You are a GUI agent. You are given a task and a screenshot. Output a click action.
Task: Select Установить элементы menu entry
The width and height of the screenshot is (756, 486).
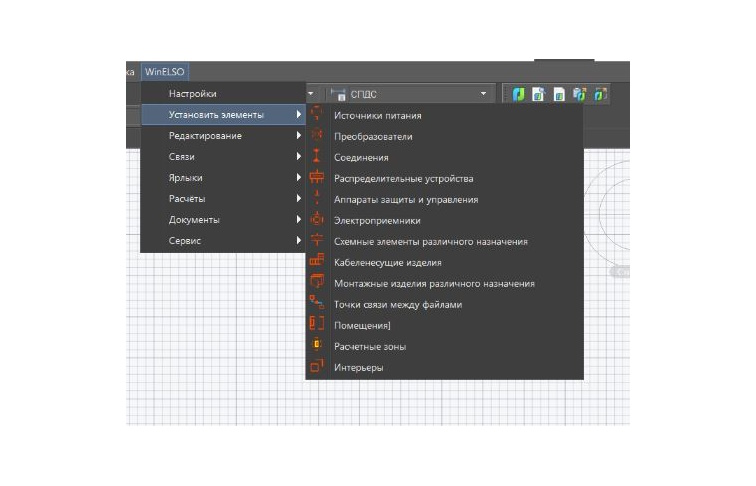click(223, 115)
